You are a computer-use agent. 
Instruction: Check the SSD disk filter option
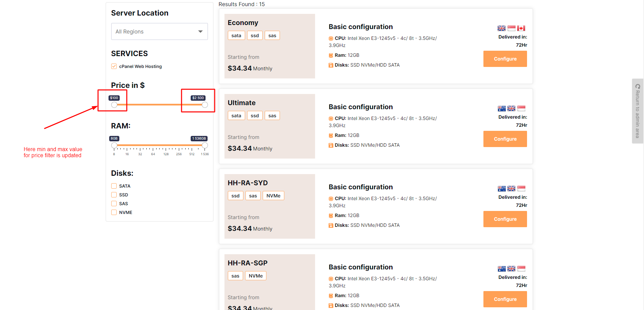[114, 195]
